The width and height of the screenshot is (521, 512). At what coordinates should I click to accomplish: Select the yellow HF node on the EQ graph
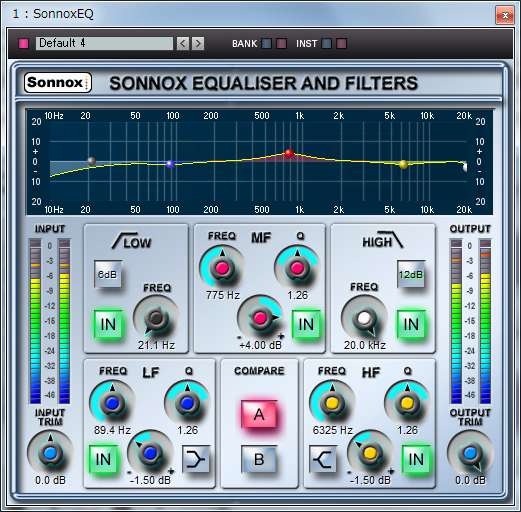click(x=403, y=164)
